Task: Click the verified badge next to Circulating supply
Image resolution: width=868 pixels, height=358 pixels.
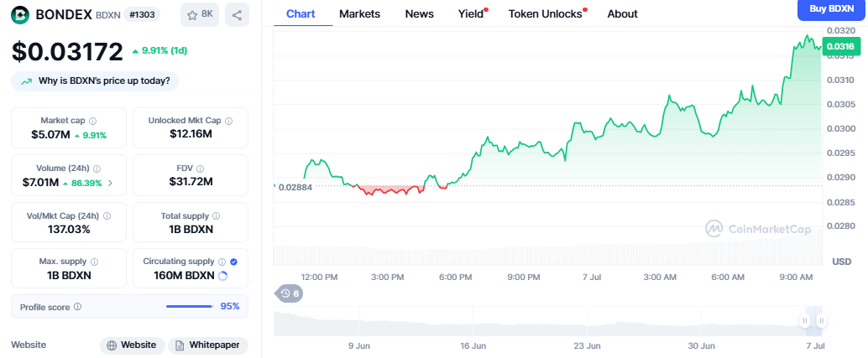Action: tap(233, 262)
